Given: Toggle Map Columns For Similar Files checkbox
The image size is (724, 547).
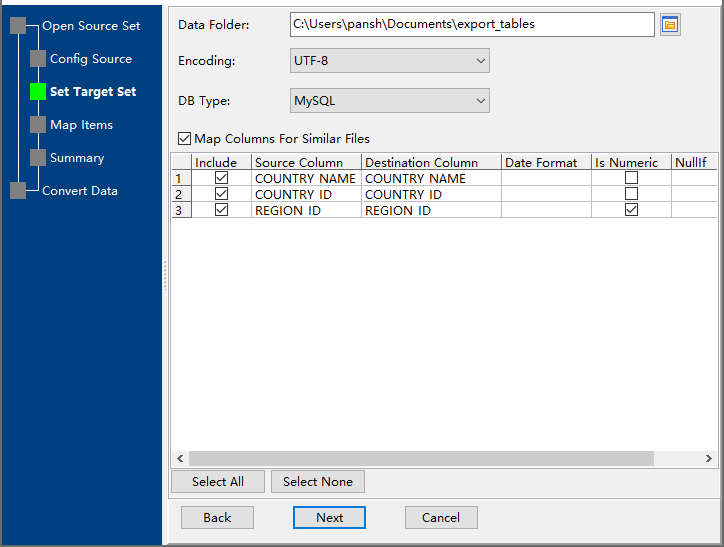Looking at the screenshot, I should coord(184,138).
